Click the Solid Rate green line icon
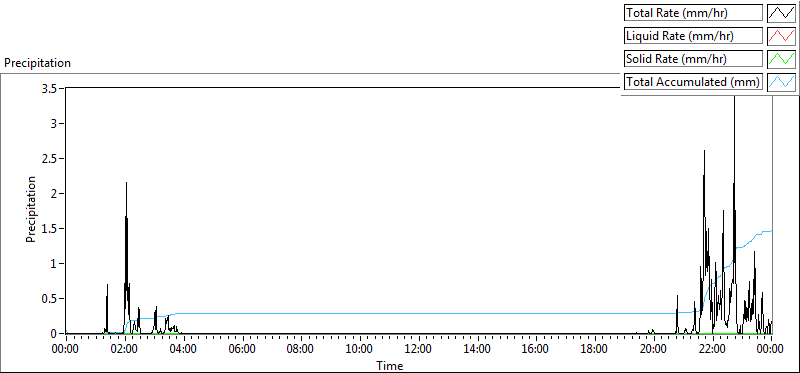Image resolution: width=800 pixels, height=373 pixels. pyautogui.click(x=781, y=59)
